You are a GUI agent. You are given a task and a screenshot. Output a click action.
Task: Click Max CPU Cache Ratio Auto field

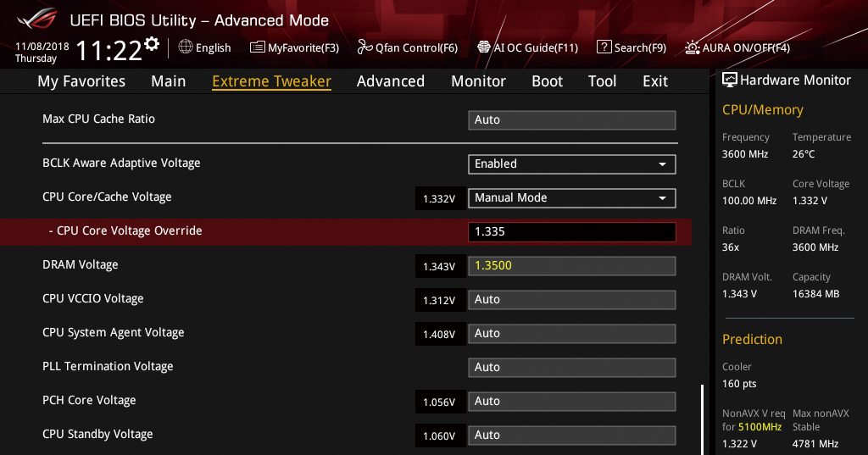point(572,120)
